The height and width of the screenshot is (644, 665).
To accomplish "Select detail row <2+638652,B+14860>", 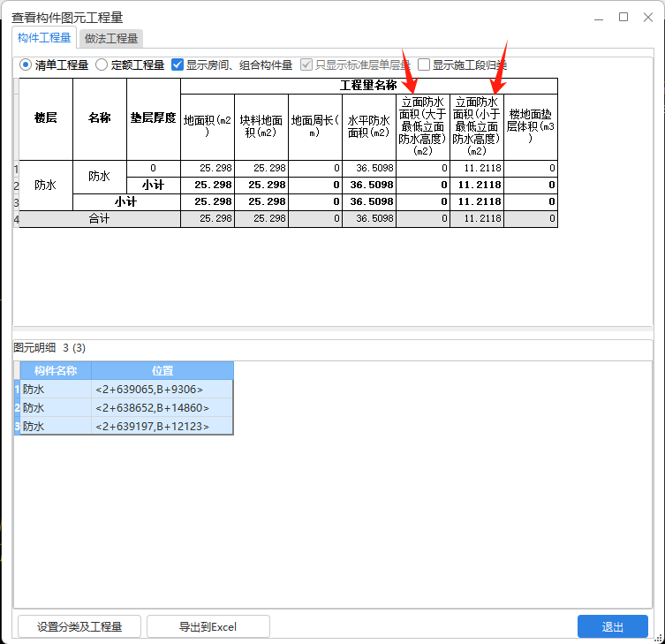I will pos(162,408).
